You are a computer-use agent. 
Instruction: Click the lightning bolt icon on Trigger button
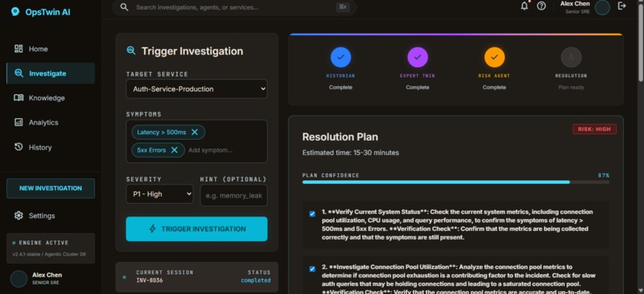(x=153, y=228)
